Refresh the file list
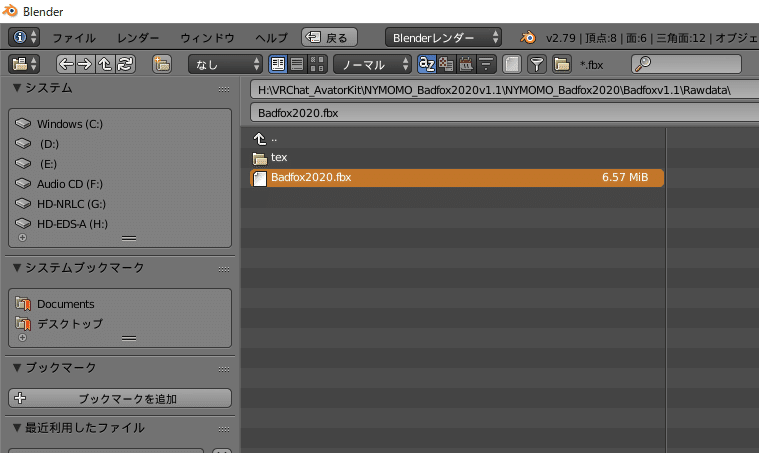The height and width of the screenshot is (453, 759). pyautogui.click(x=125, y=64)
